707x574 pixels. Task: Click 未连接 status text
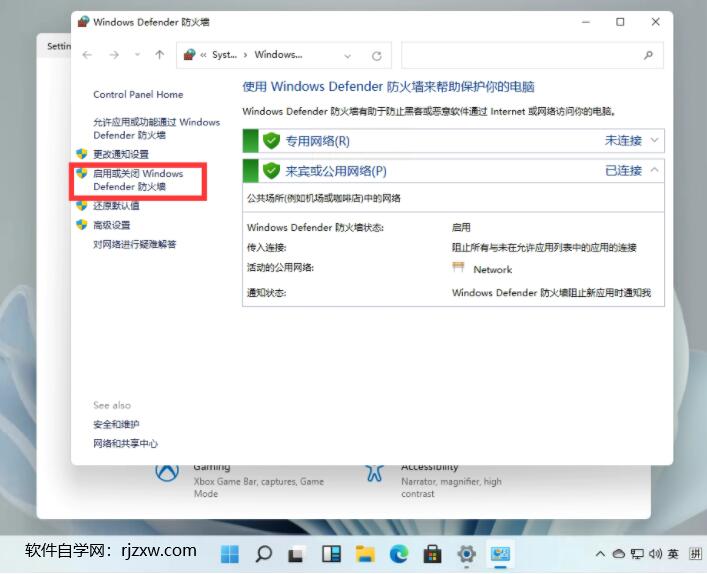click(623, 141)
